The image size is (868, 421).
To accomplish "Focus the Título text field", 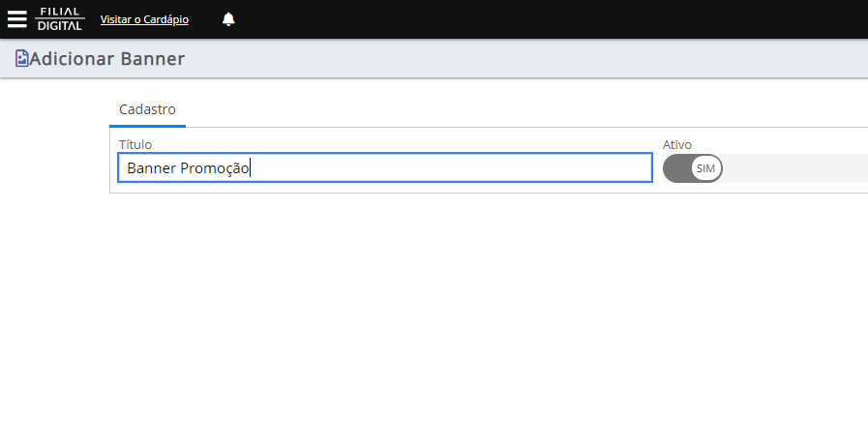I will 385,167.
